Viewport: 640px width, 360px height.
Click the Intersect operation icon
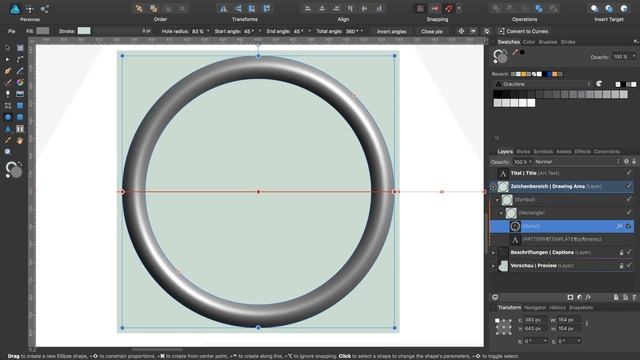point(524,9)
